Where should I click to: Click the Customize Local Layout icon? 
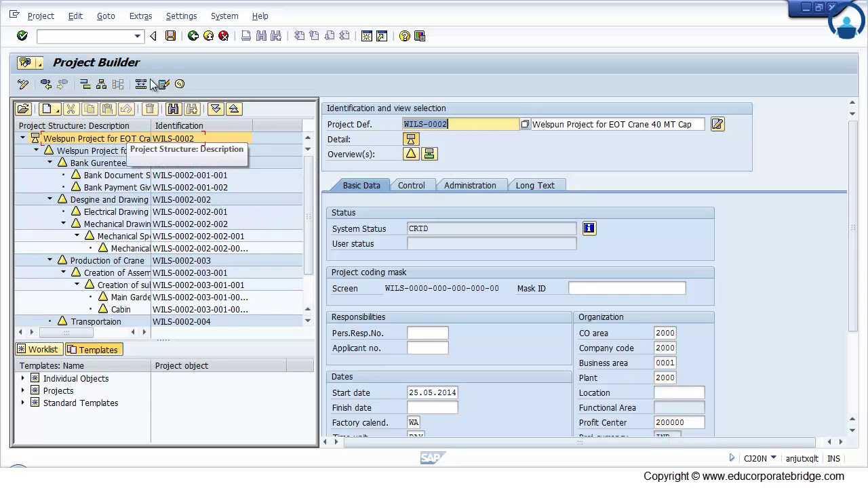click(x=420, y=36)
